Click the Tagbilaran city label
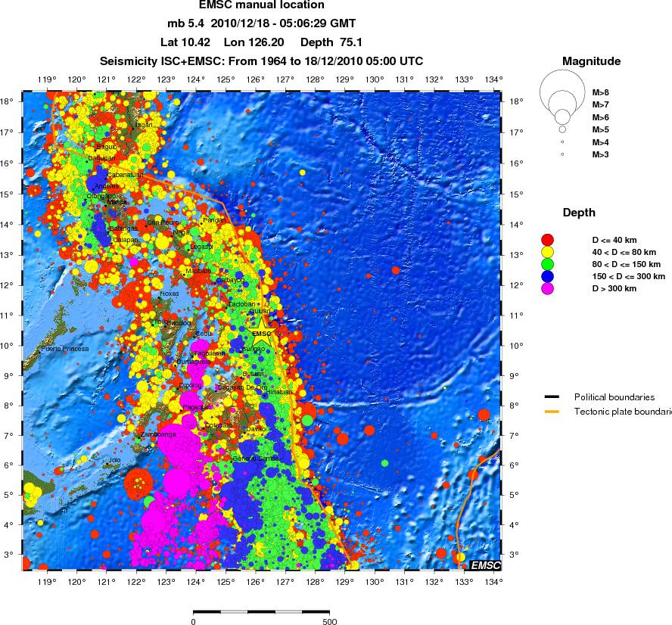Viewport: 672px width, 625px height. tap(210, 354)
